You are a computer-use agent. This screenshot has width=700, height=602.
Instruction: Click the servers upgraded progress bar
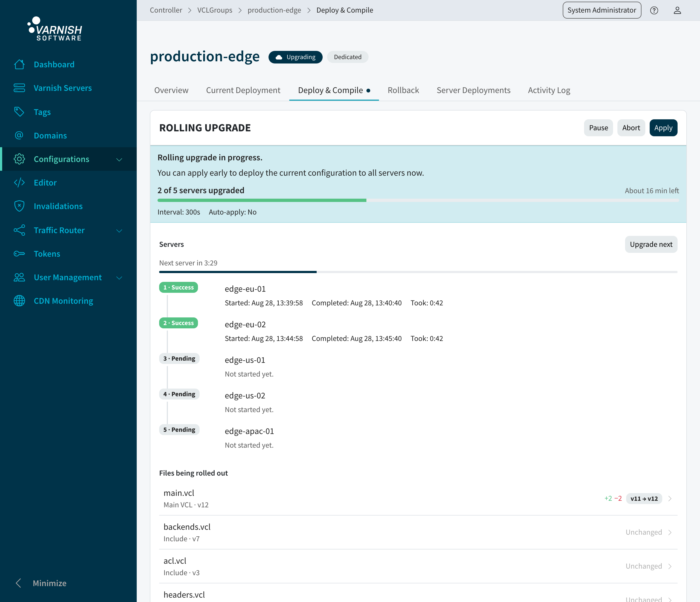(418, 201)
